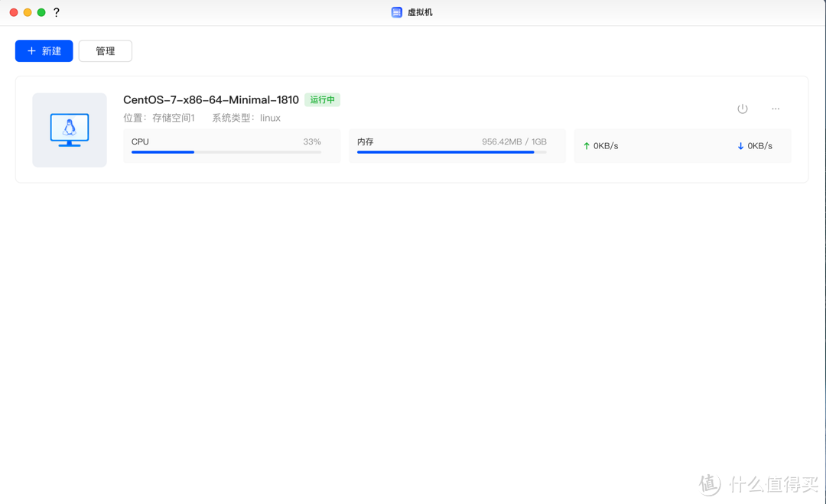Click the 运行中 running status badge
Viewport: 826px width, 504px height.
pos(322,100)
